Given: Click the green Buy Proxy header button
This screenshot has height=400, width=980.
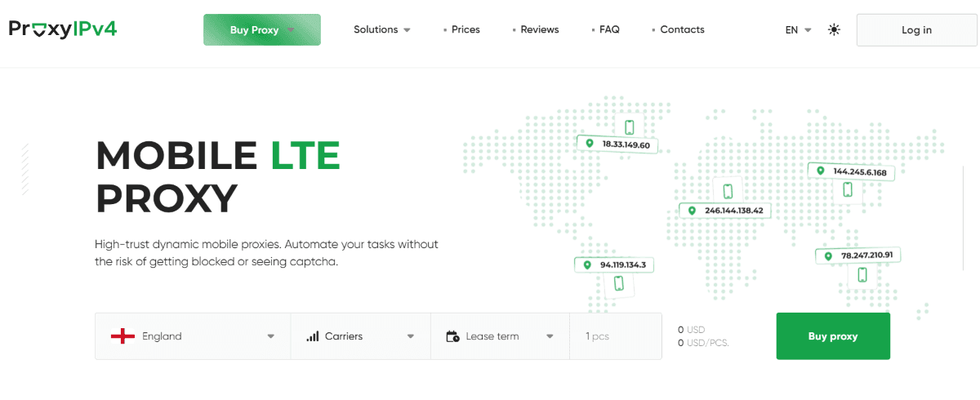Looking at the screenshot, I should pos(262,29).
